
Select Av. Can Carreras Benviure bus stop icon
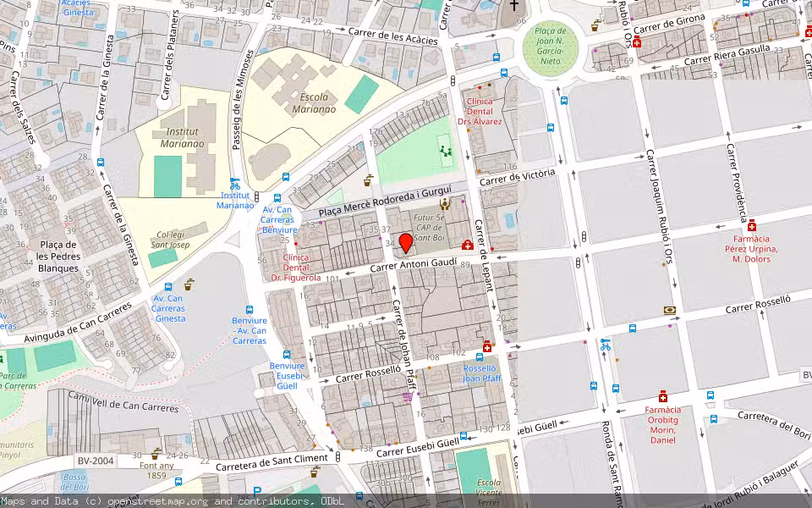click(277, 198)
